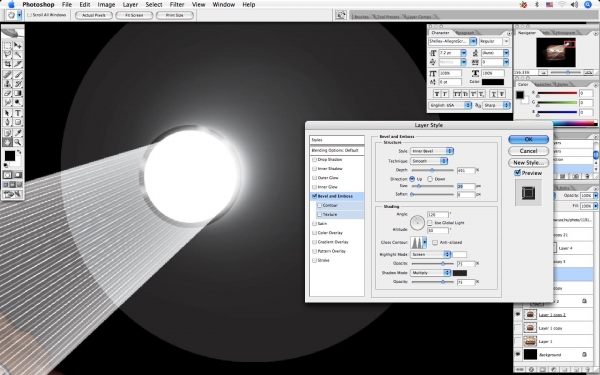This screenshot has height=375, width=600.
Task: Enable the Inner Shadow style checkbox
Action: coord(314,169)
